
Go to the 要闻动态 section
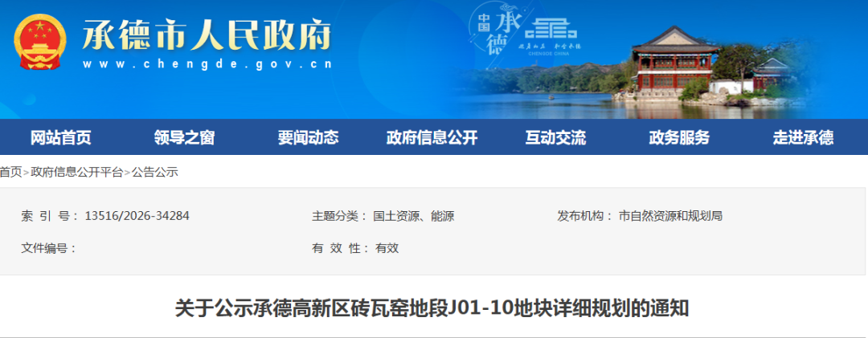tap(309, 138)
